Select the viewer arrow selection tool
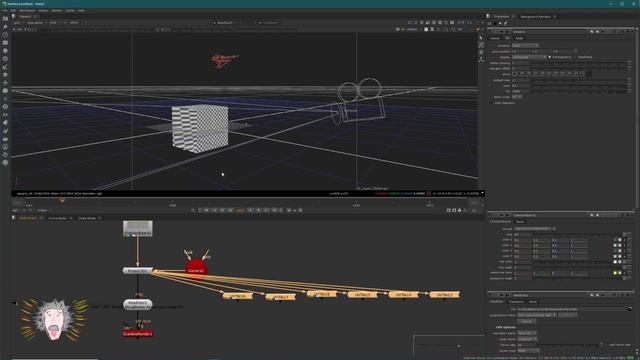The image size is (640, 360). (x=481, y=38)
